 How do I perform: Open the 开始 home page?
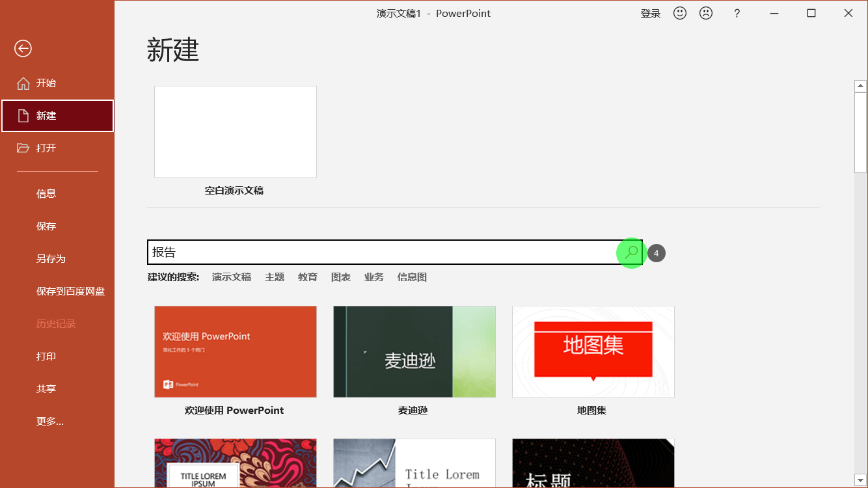pos(57,83)
